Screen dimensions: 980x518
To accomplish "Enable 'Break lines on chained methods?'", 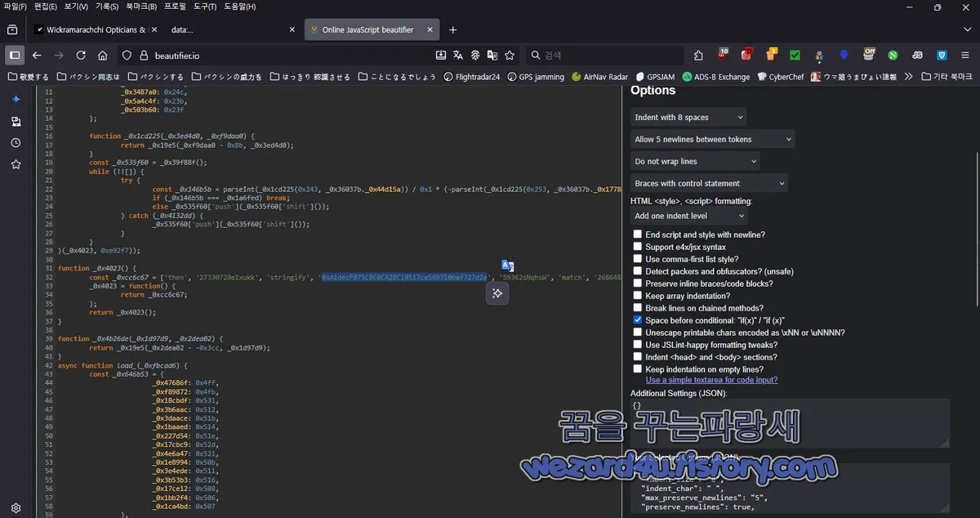I will [x=638, y=308].
